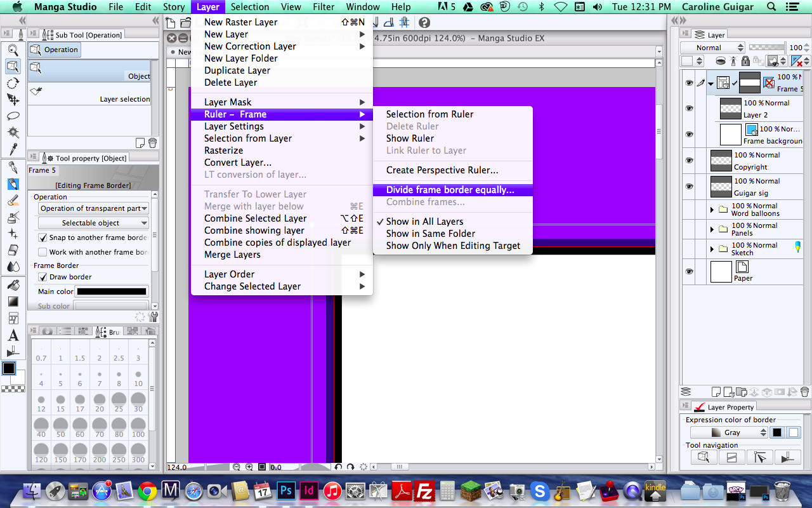
Task: Click Create Perspective Ruler menu entry
Action: coord(442,170)
